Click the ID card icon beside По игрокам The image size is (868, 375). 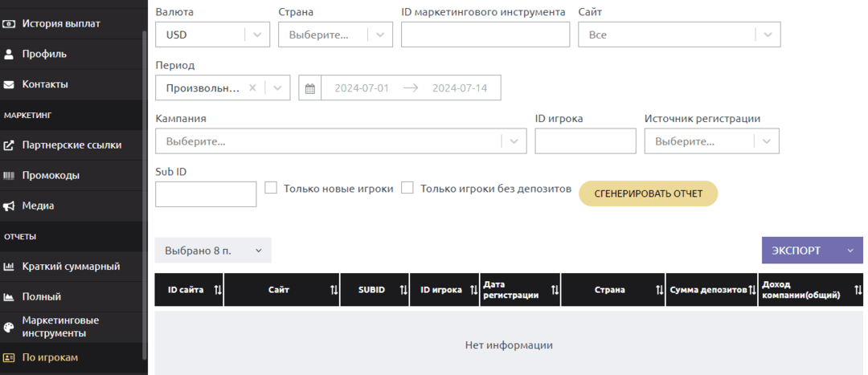tap(9, 358)
